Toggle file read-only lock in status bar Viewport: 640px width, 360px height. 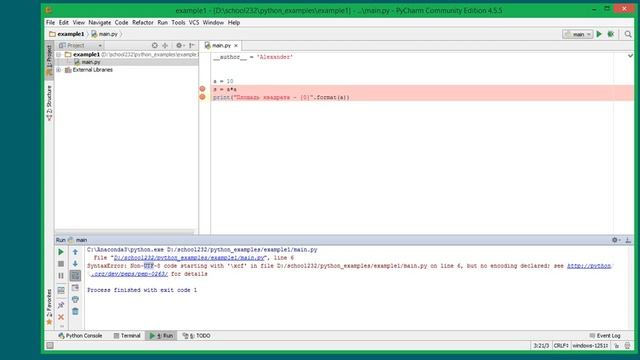617,346
